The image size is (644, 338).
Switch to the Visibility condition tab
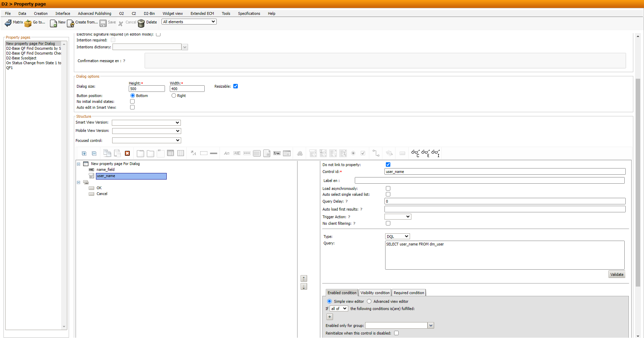pos(375,292)
